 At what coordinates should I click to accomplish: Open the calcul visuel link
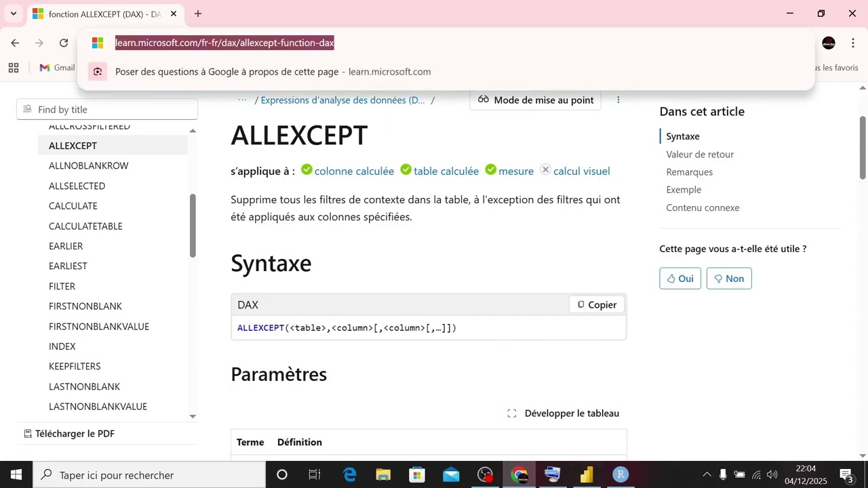point(582,171)
